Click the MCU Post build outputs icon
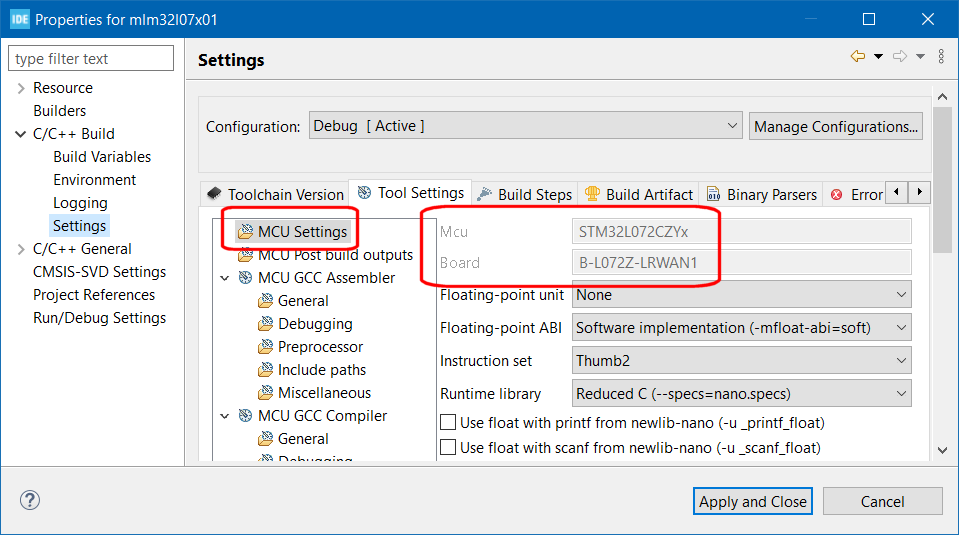Viewport: 959px width, 535px height. pos(245,254)
